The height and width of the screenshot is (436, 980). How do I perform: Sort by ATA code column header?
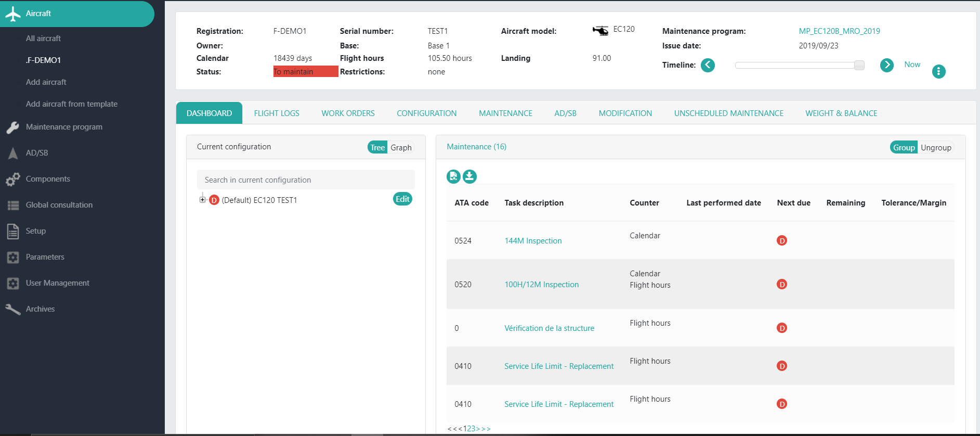click(x=471, y=203)
